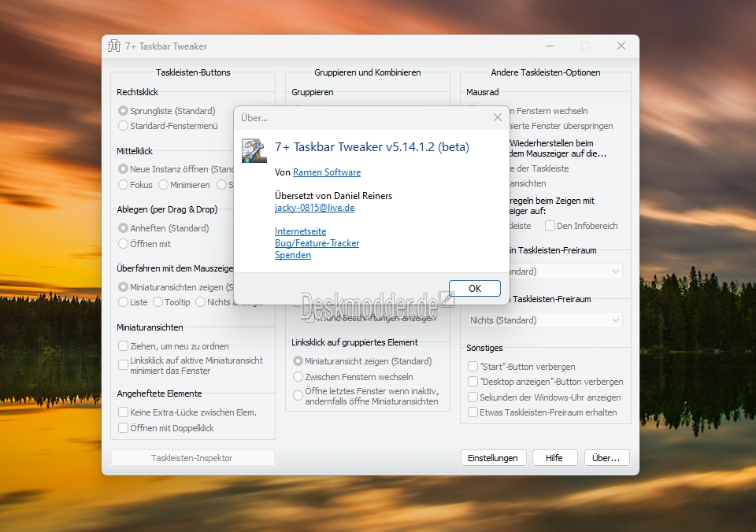This screenshot has height=532, width=756.
Task: Confirm the Über dialog with OK
Action: (x=475, y=288)
